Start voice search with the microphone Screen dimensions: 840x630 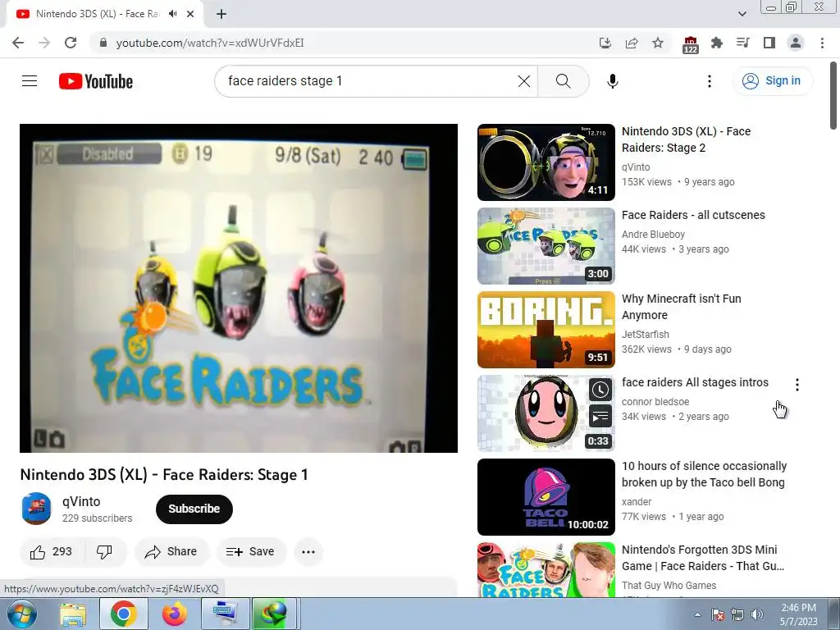(x=612, y=81)
